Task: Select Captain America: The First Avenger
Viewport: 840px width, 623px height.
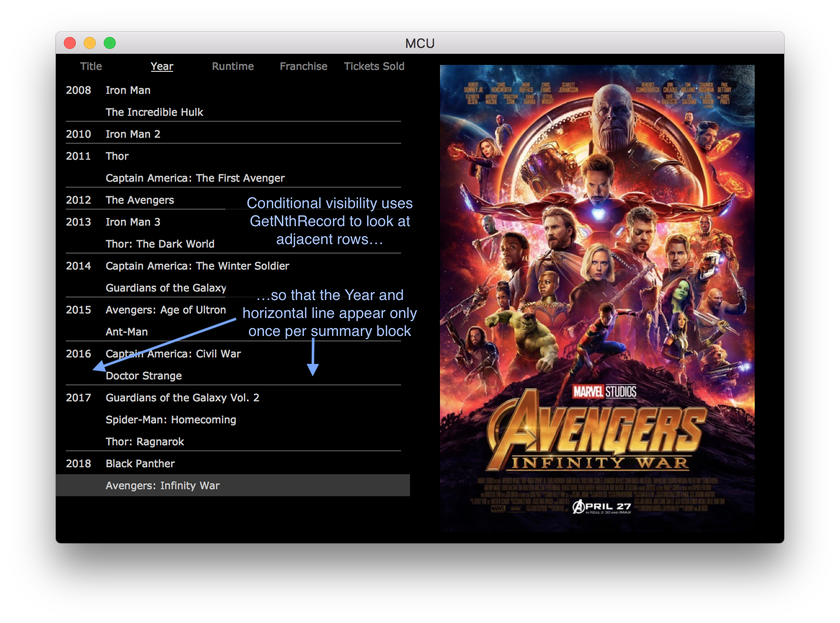Action: 195,178
